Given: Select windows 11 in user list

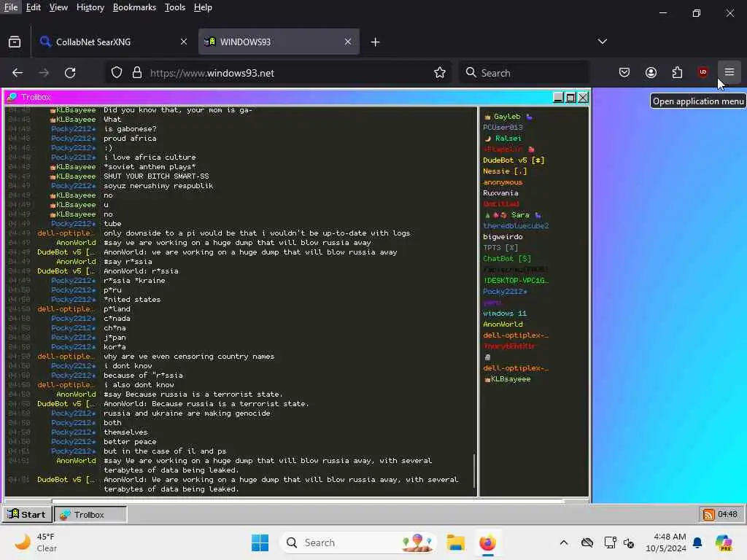Looking at the screenshot, I should 505,314.
